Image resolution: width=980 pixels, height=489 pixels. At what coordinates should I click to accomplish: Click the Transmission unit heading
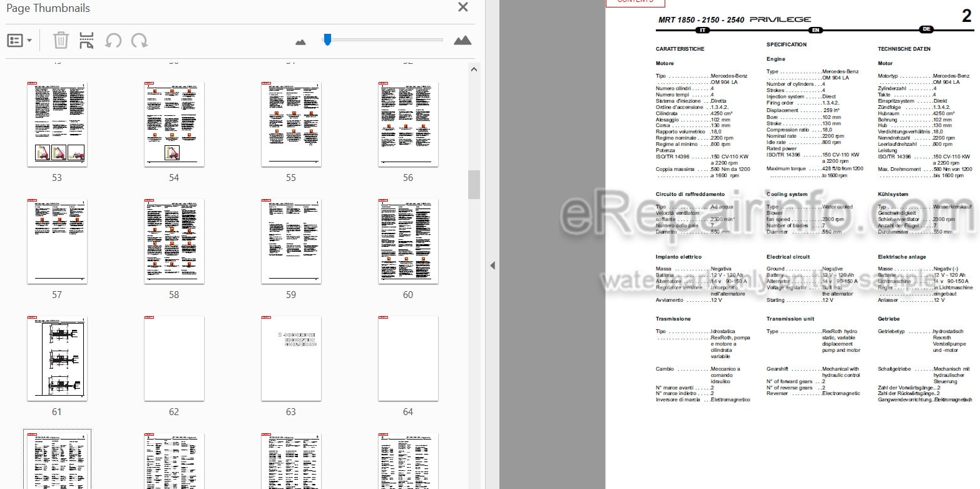790,319
